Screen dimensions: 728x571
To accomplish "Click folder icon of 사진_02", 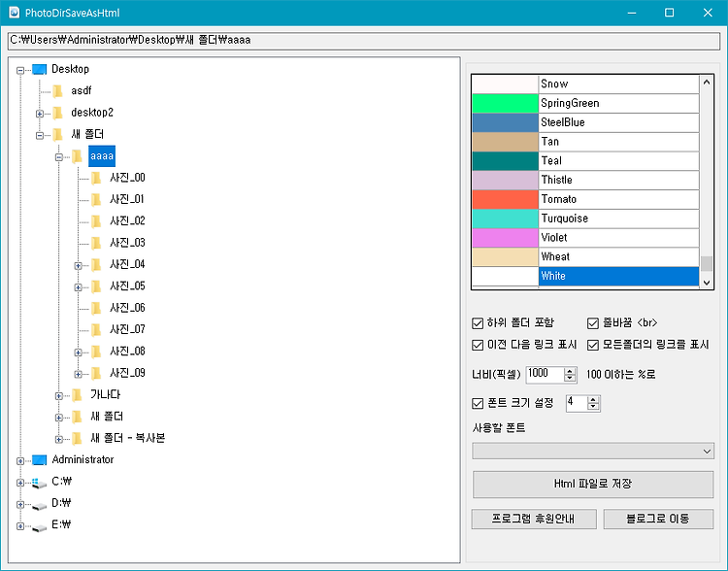I will pyautogui.click(x=96, y=221).
